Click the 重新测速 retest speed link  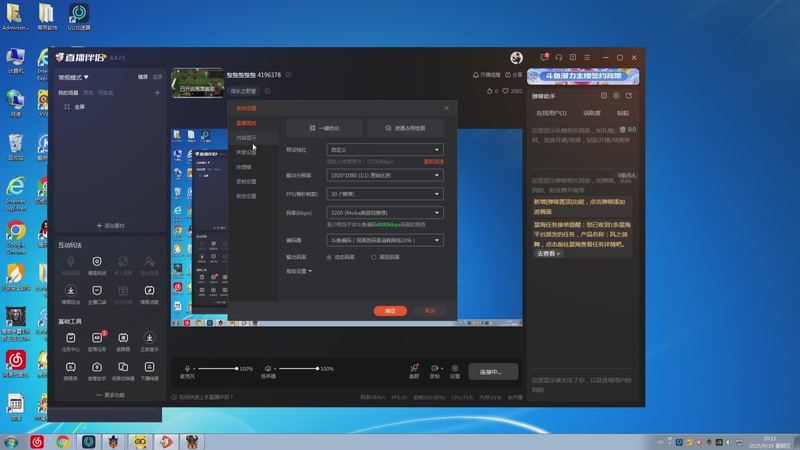[x=434, y=162]
